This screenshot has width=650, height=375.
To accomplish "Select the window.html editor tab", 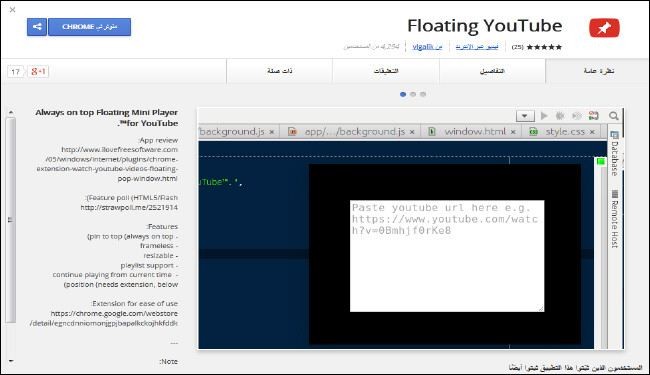I will click(471, 132).
